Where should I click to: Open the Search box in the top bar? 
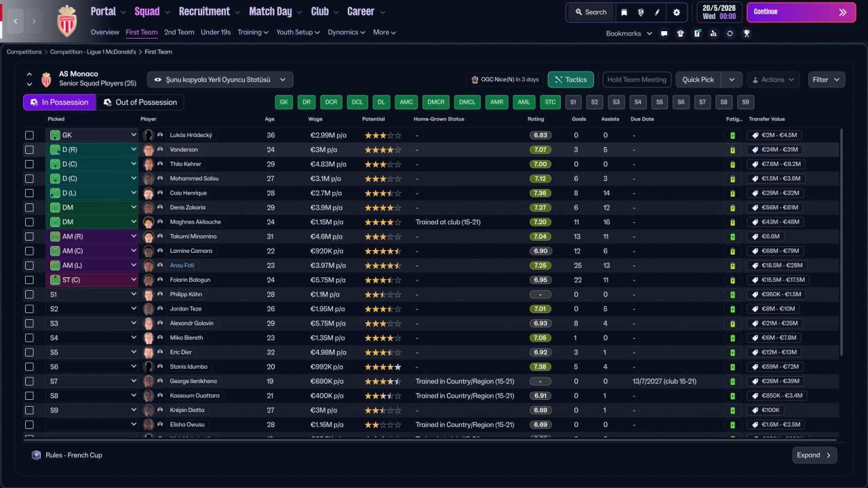coord(591,12)
